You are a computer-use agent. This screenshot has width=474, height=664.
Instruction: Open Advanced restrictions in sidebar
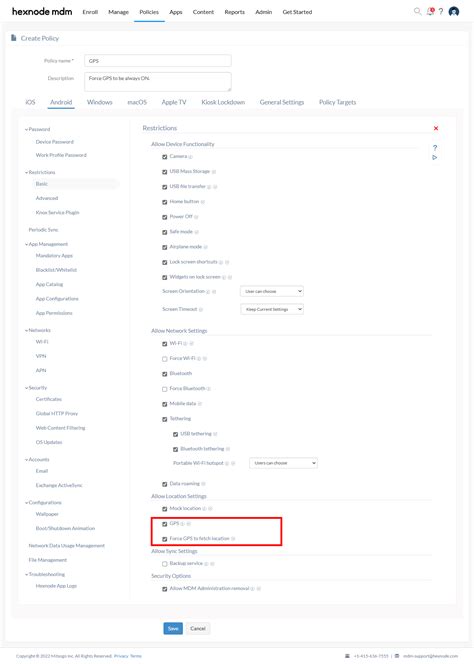(x=47, y=198)
